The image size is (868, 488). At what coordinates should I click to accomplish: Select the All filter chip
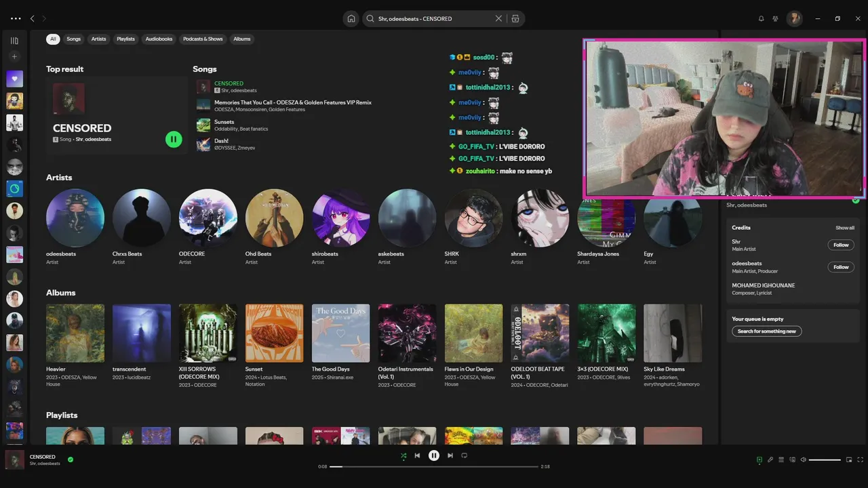(x=53, y=39)
